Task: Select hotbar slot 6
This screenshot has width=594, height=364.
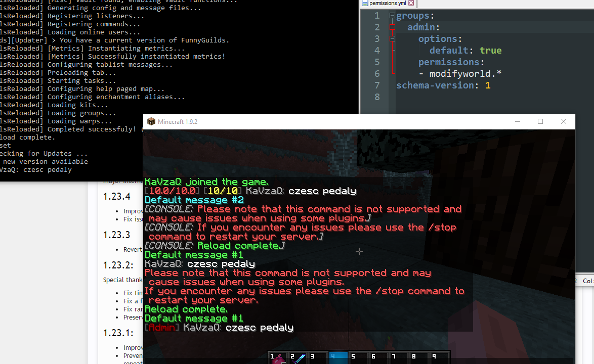Action: click(379, 357)
